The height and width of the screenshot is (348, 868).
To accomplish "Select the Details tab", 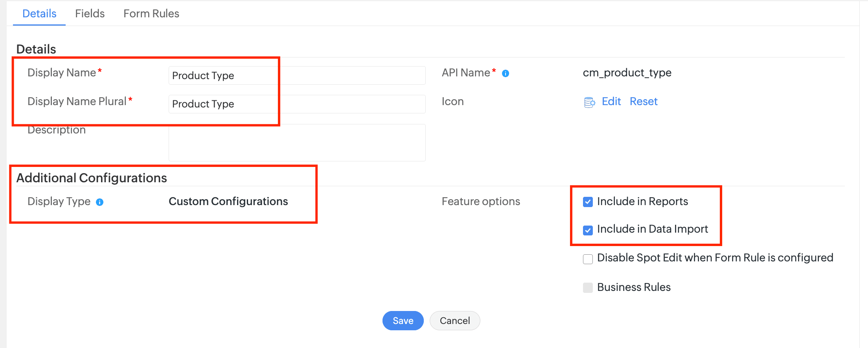I will point(39,14).
